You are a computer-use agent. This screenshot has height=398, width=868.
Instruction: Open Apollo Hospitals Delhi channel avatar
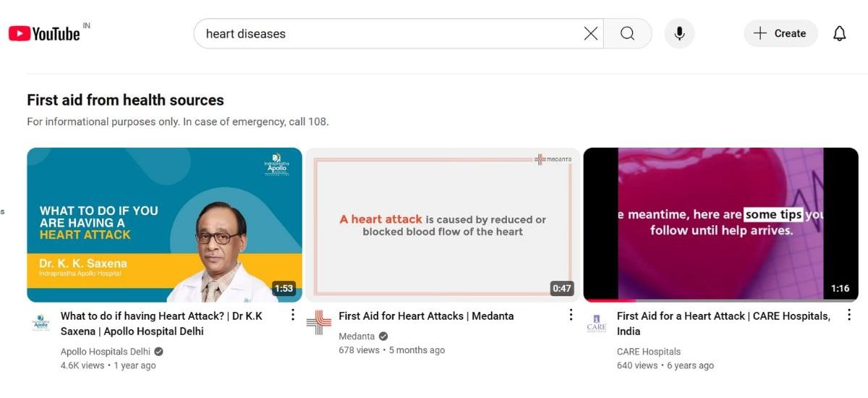click(x=41, y=323)
